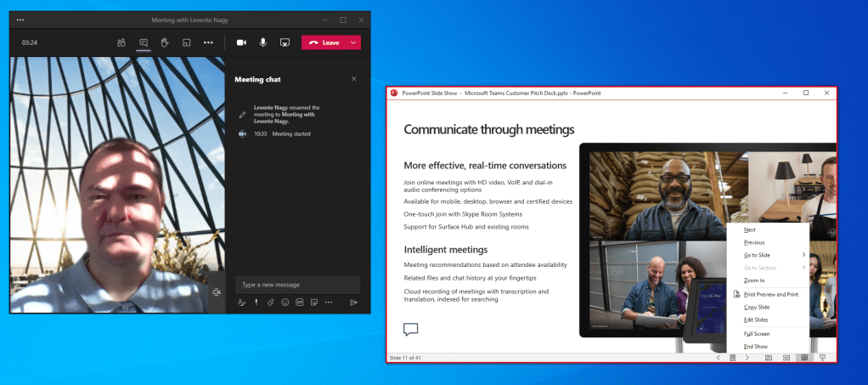Click the Type a new message field
The height and width of the screenshot is (385, 868).
(x=297, y=285)
